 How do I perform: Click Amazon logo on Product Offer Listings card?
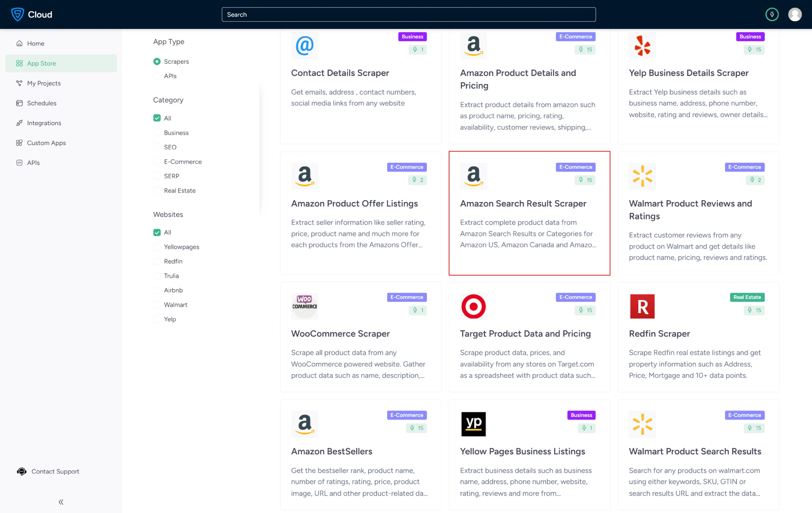click(304, 176)
